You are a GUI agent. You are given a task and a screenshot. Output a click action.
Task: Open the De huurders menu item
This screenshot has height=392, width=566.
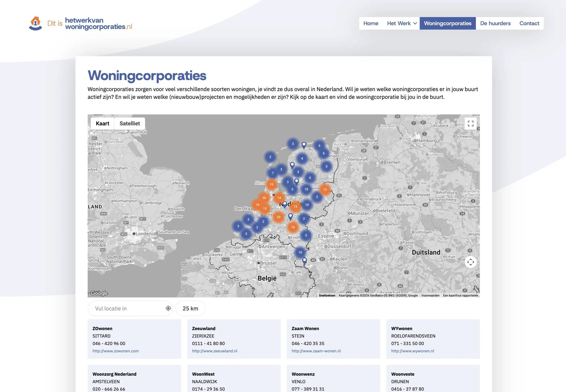pyautogui.click(x=496, y=23)
